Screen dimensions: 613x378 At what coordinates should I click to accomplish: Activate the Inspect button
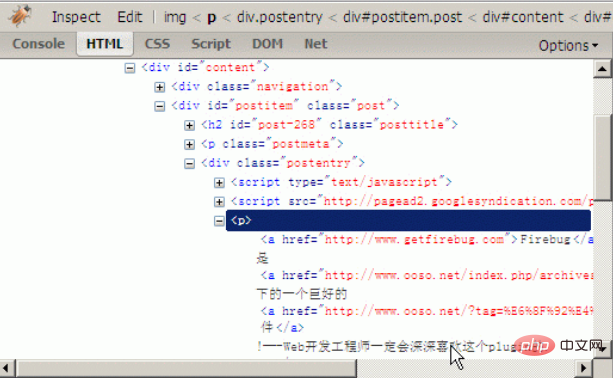pyautogui.click(x=76, y=17)
